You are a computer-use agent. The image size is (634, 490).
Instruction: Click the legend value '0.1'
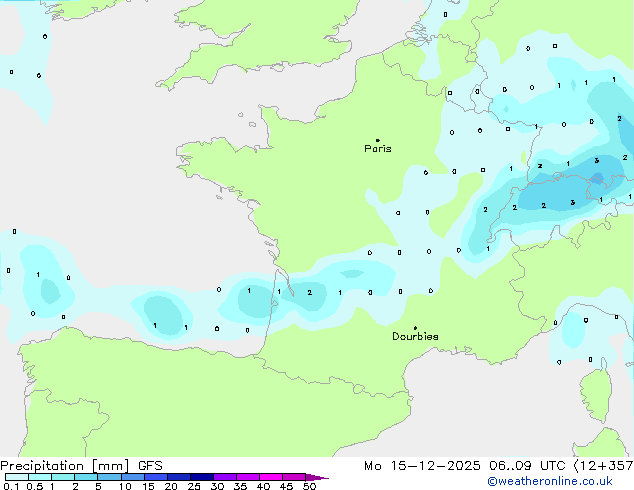11,486
